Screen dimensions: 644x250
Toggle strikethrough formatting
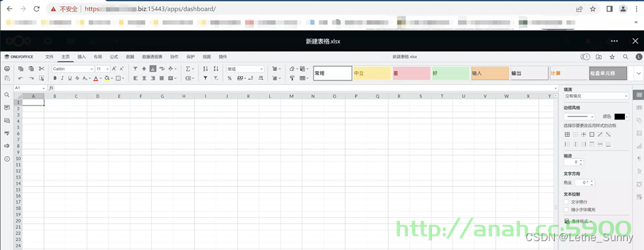click(77, 78)
